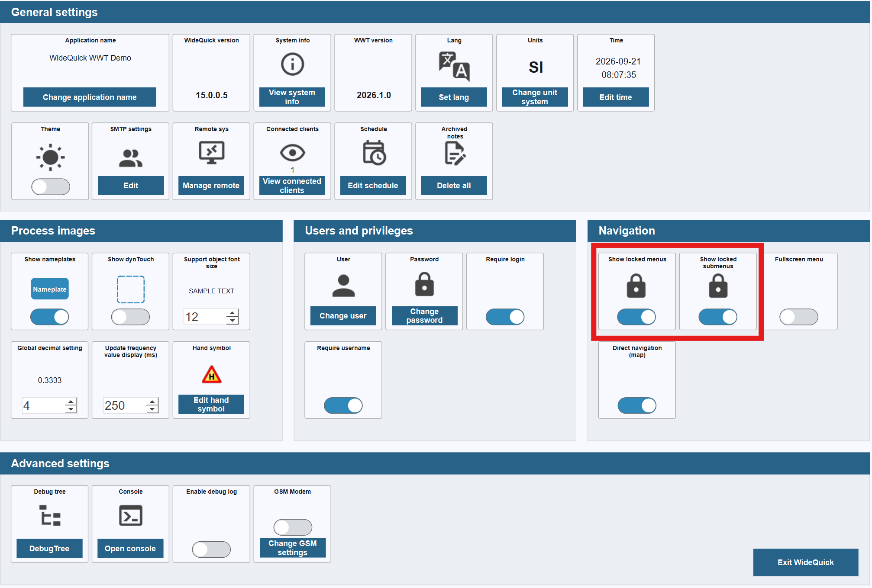Click the Schedule calendar clock icon
872x588 pixels.
tap(374, 153)
